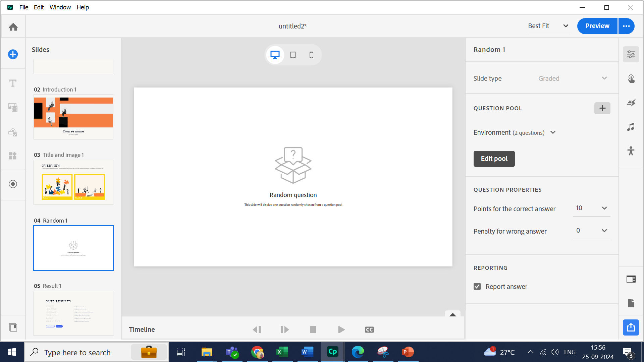Click the Edit pool button
This screenshot has height=362, width=644.
pyautogui.click(x=494, y=159)
